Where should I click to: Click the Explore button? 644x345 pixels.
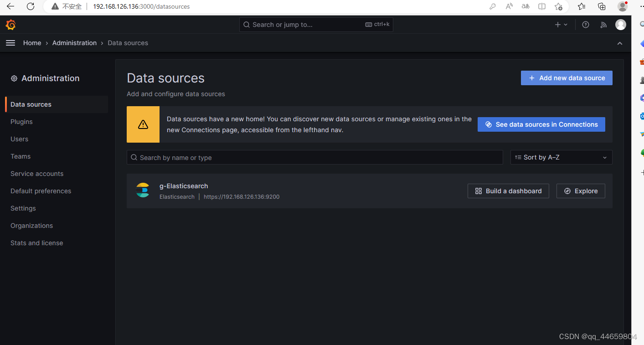(581, 191)
